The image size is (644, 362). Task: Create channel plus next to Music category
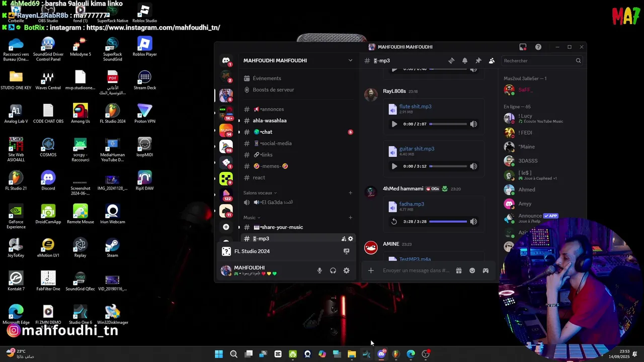tap(351, 218)
